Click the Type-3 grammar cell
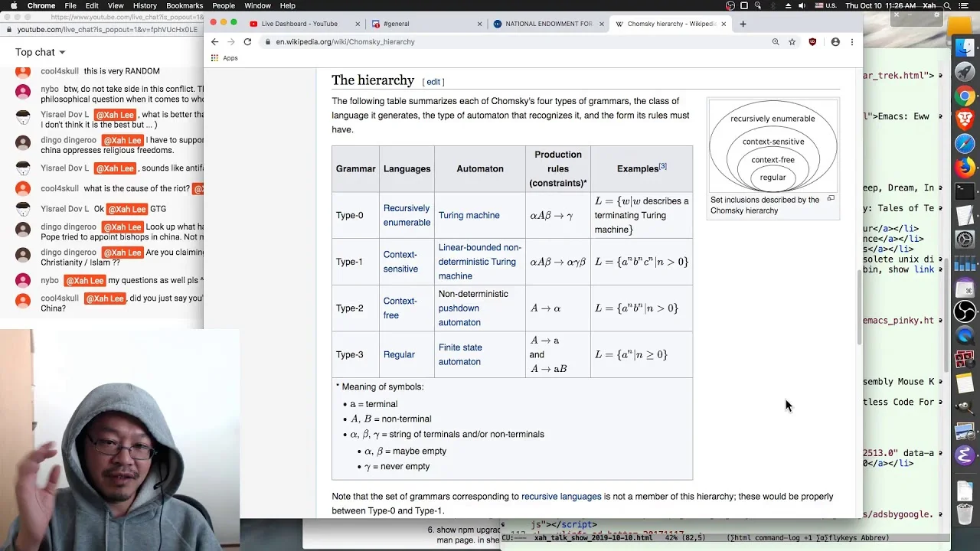The height and width of the screenshot is (551, 980). [x=356, y=354]
